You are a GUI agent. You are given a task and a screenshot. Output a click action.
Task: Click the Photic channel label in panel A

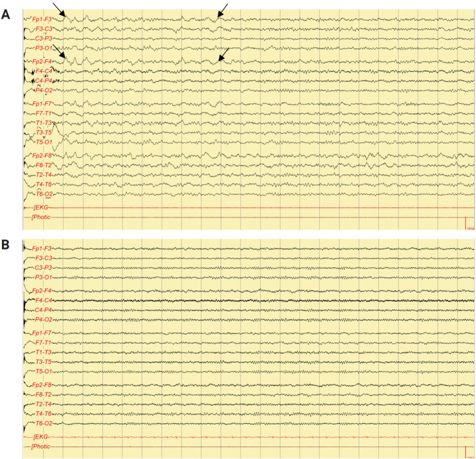41,217
